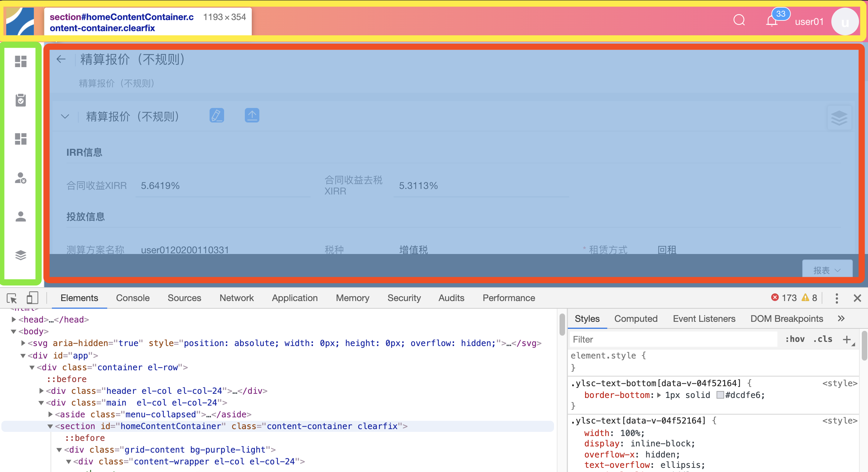Activate the inspect element picker tool
Image resolution: width=868 pixels, height=472 pixels.
tap(12, 298)
